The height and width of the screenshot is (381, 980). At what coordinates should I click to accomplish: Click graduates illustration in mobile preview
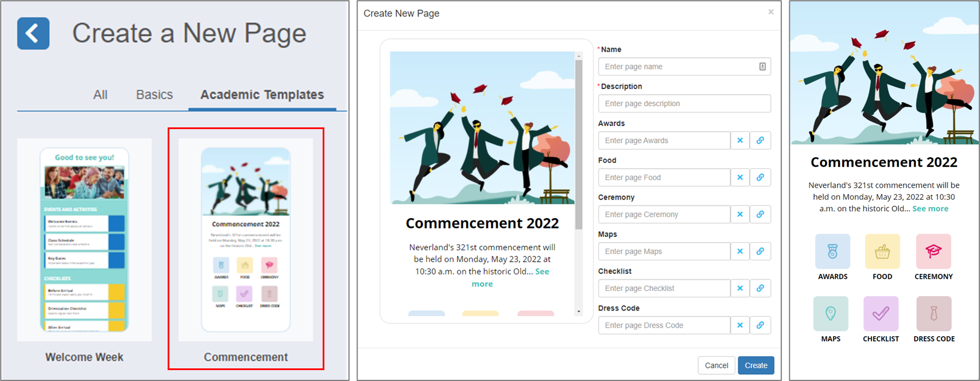click(884, 73)
